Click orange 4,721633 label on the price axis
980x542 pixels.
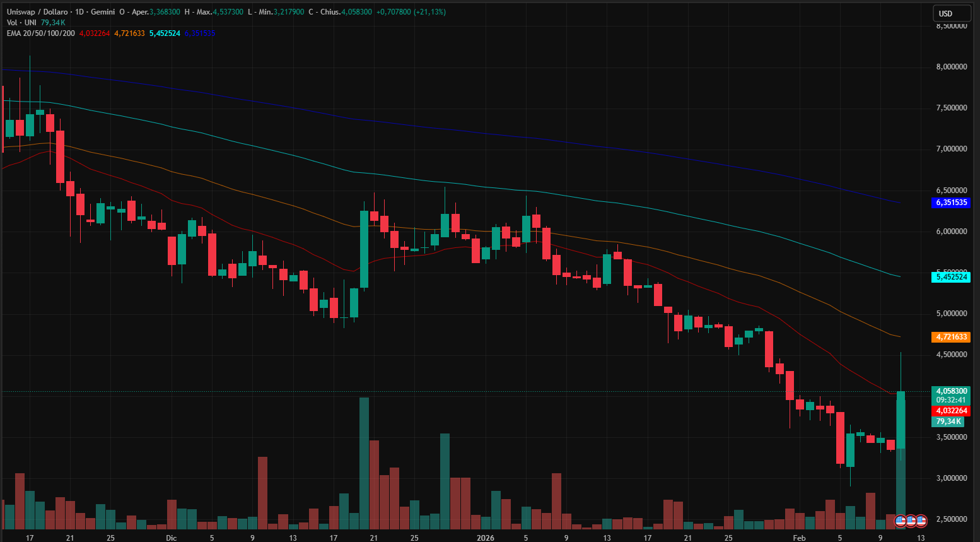click(x=951, y=337)
